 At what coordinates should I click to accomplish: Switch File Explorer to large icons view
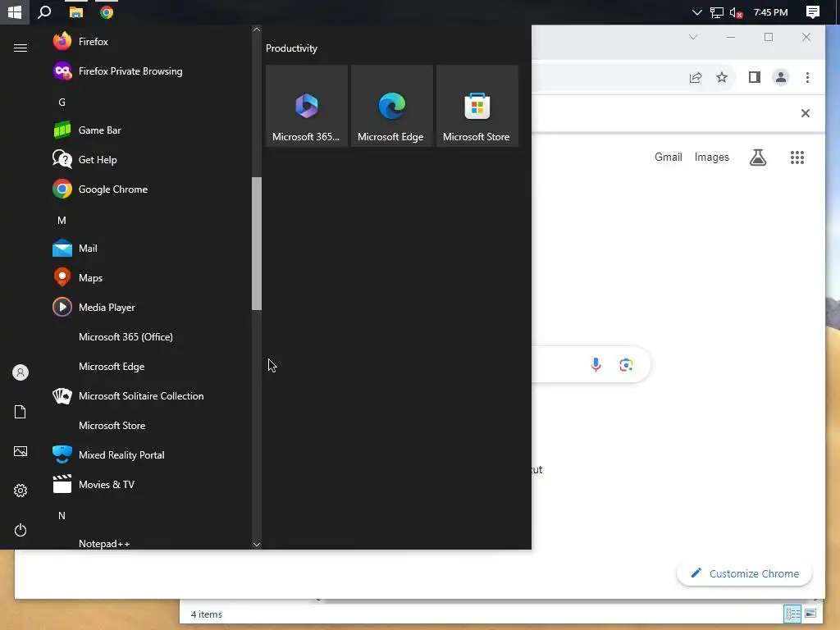tap(810, 614)
